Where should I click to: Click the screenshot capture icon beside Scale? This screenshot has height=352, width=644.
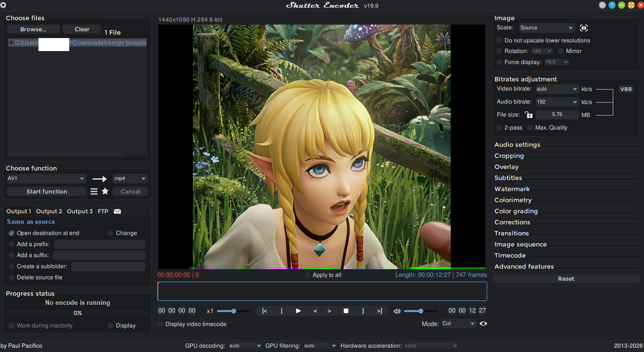tap(584, 28)
